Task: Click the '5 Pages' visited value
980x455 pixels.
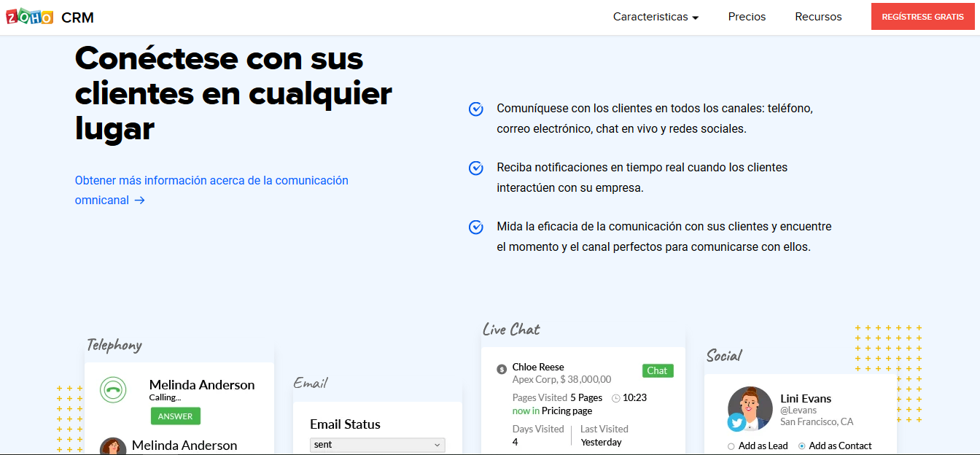Action: (x=586, y=397)
